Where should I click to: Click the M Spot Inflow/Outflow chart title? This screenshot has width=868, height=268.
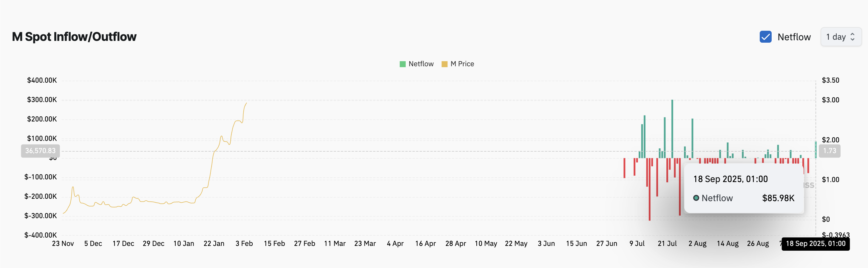coord(74,37)
